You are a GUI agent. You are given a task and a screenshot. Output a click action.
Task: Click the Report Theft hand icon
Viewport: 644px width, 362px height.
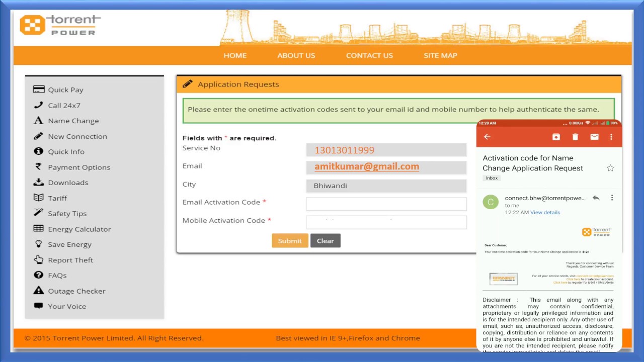coord(39,259)
